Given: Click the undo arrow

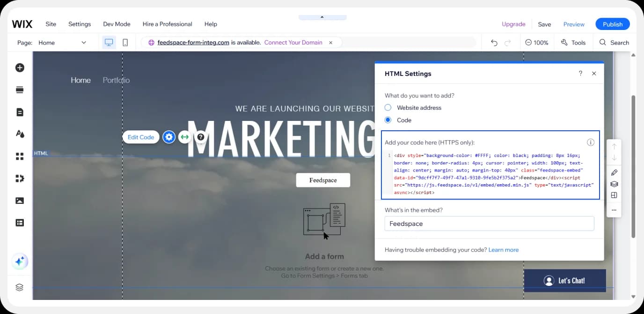Looking at the screenshot, I should [494, 42].
